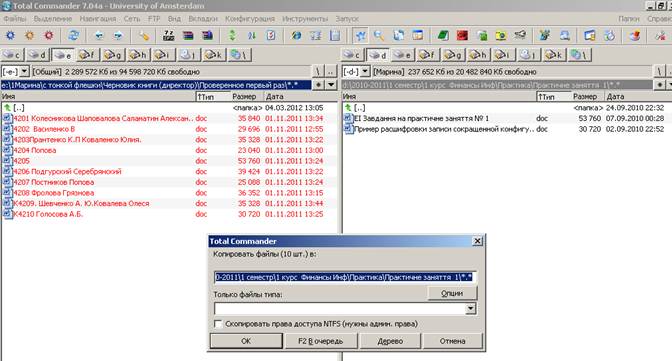Screen dimensions: 672x361
Task: Click the blue swap arrows icon
Action: 252,36
